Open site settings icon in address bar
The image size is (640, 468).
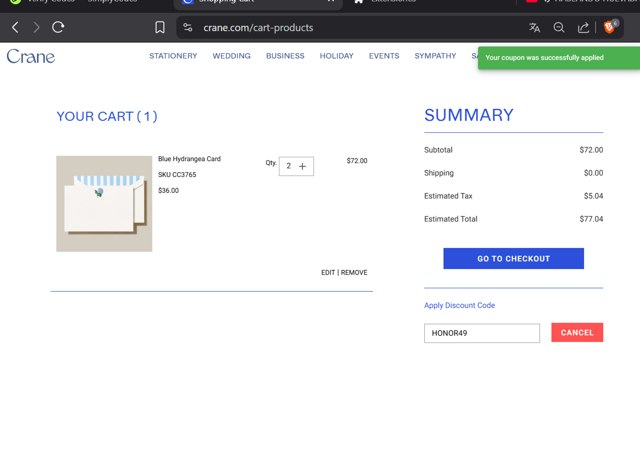tap(188, 27)
